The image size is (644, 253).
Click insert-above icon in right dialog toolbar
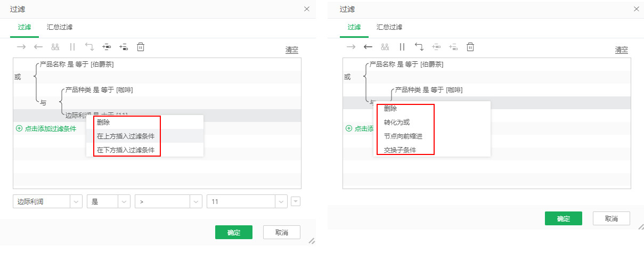coord(436,47)
